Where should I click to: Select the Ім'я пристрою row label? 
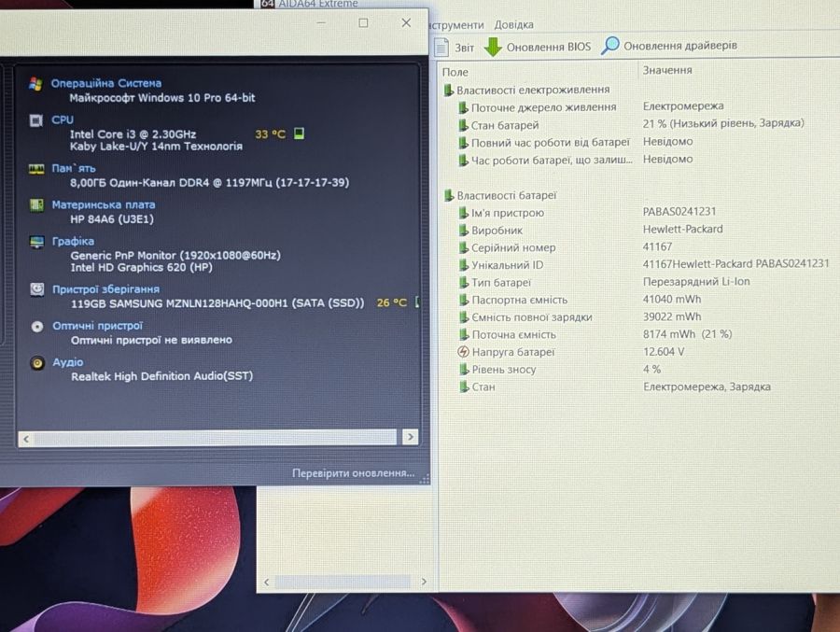click(x=508, y=213)
